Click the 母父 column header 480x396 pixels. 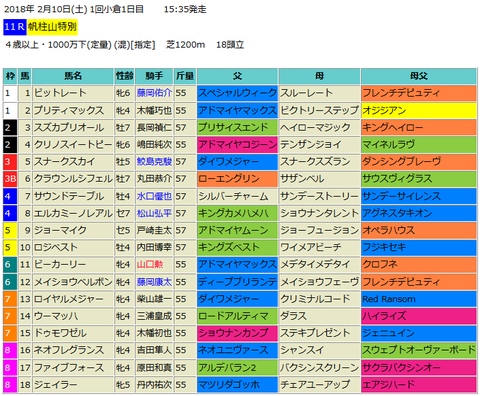(x=419, y=76)
